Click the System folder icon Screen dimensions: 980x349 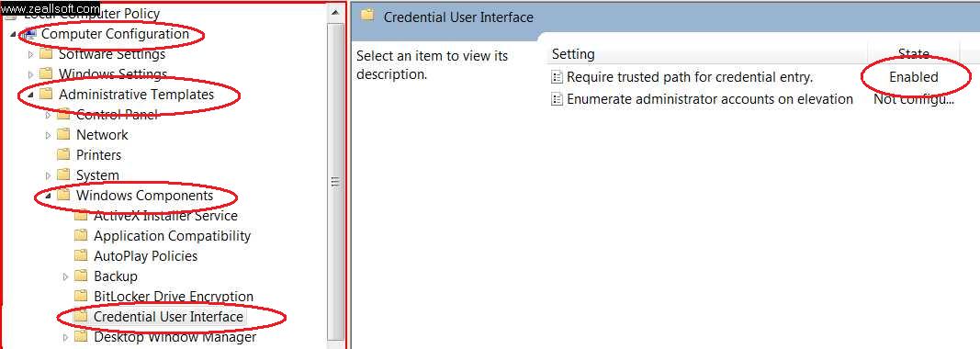[x=63, y=175]
